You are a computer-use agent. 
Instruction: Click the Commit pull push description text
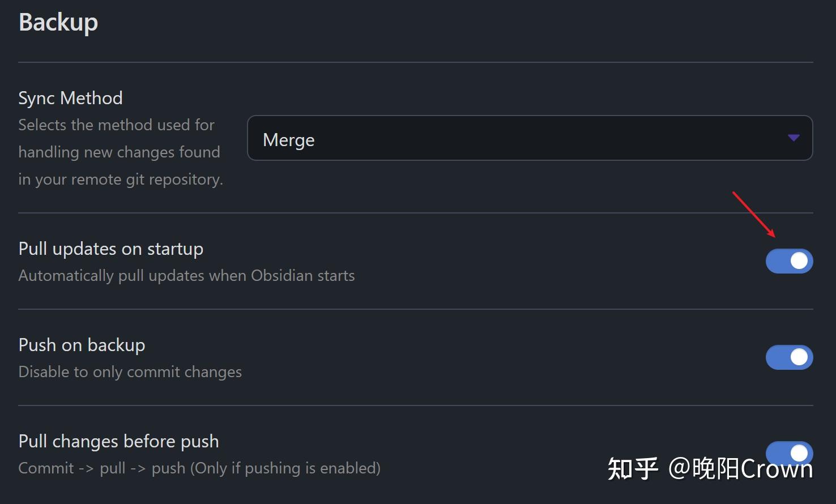click(x=199, y=468)
